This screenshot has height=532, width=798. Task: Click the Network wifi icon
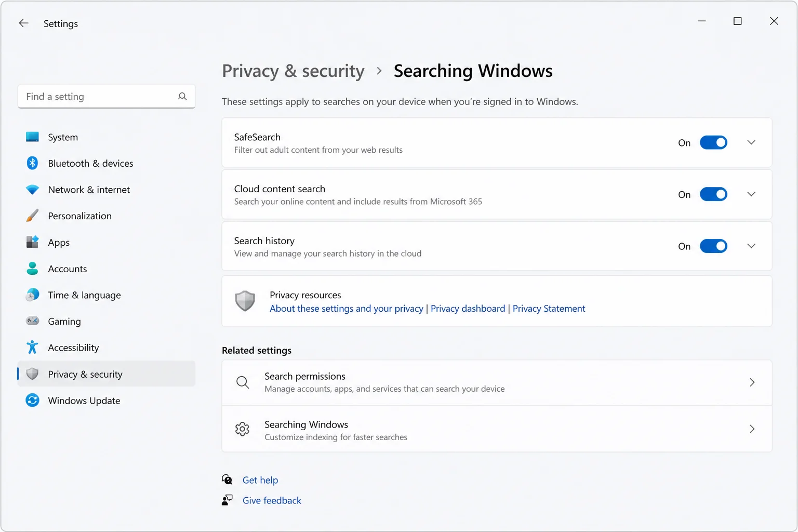click(x=32, y=190)
